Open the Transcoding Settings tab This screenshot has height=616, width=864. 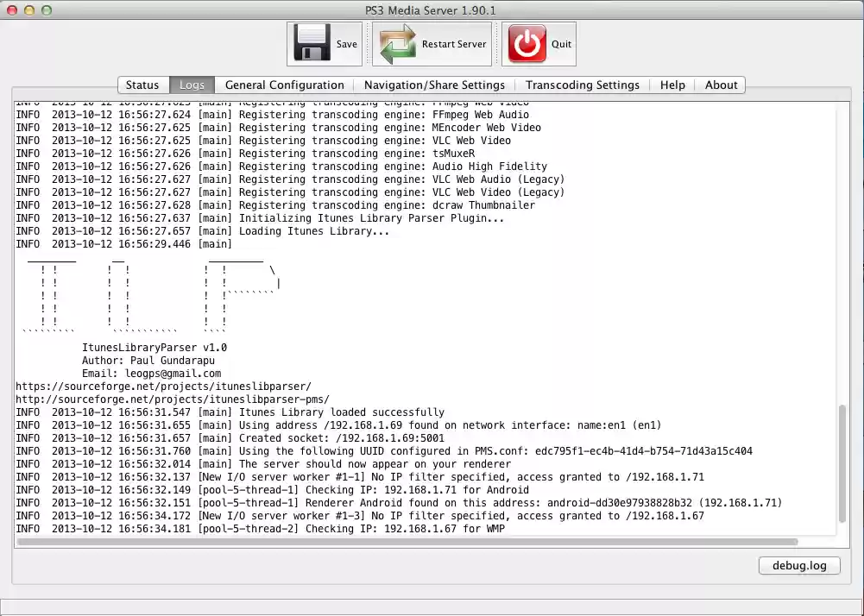(583, 85)
